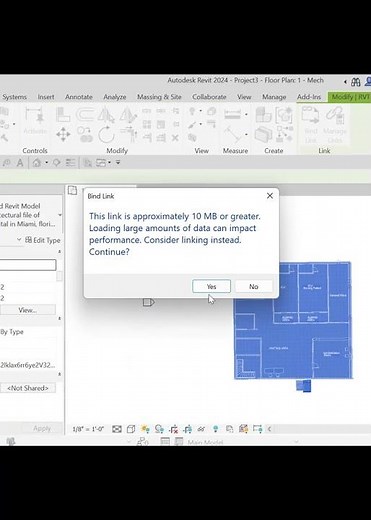Viewport: 371px width, 520px height.
Task: Click the View... button in Properties
Action: 28,310
